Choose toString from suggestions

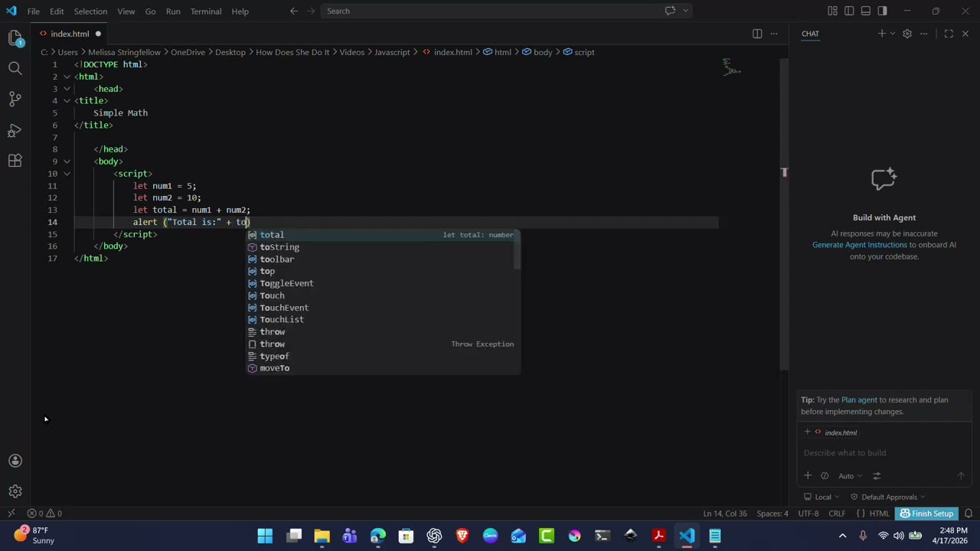click(x=383, y=247)
